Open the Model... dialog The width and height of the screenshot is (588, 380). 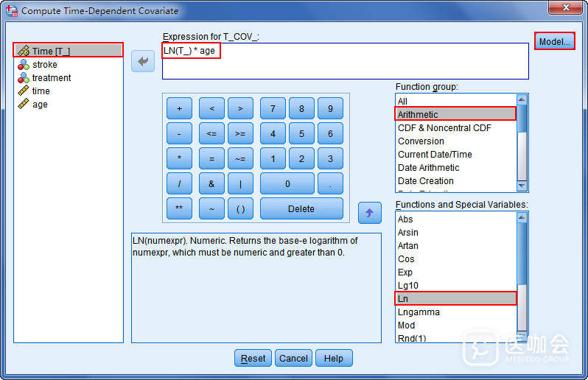coord(554,42)
